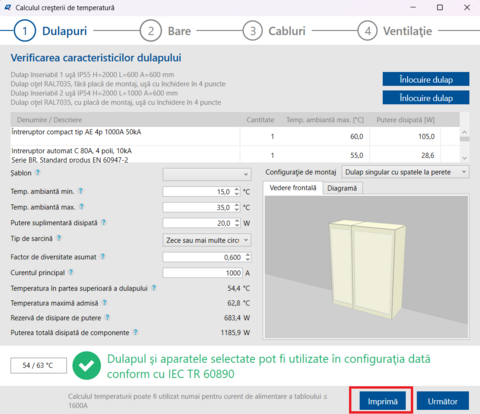Screen dimensions: 480x414
Task: Increase Temp. ambiantă max. with spinner
Action: [x=237, y=205]
